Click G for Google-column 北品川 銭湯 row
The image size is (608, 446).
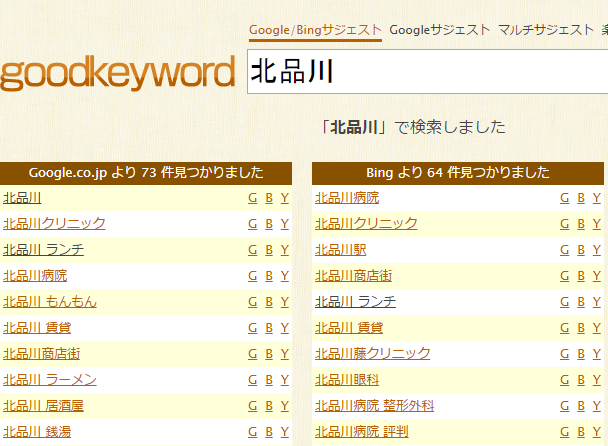coord(252,432)
